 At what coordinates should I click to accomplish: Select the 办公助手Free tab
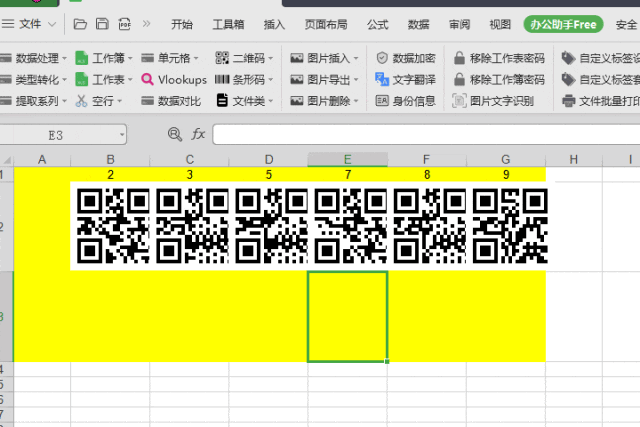pyautogui.click(x=563, y=24)
